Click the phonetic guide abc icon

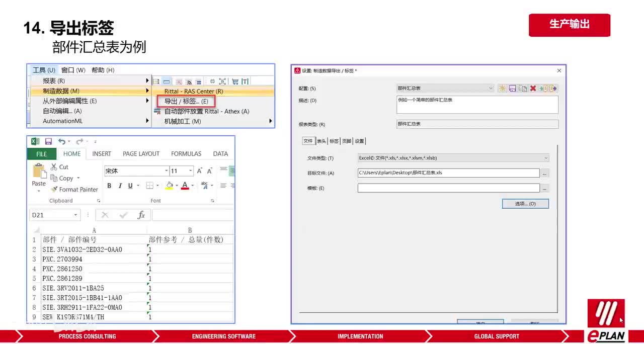[x=205, y=186]
